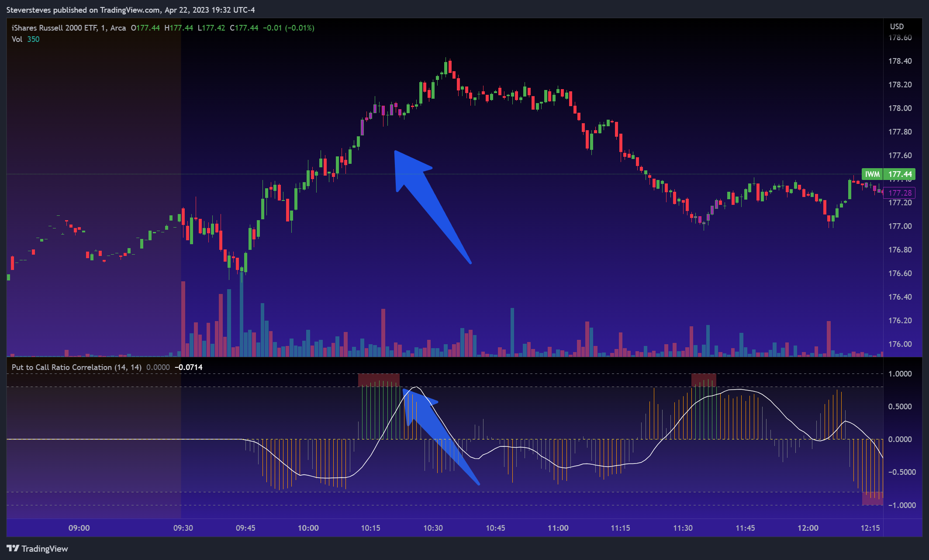Screen dimensions: 929x560
Task: Click the 178.00 price scale label
Action: (900, 108)
